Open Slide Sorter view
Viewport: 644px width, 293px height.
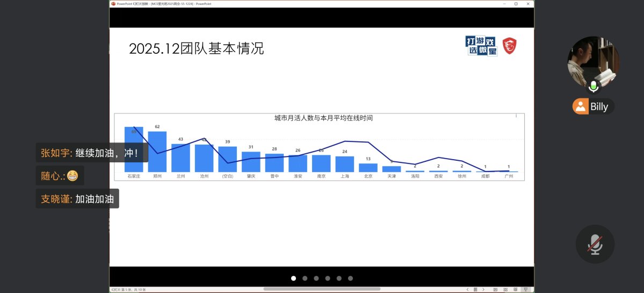506,290
